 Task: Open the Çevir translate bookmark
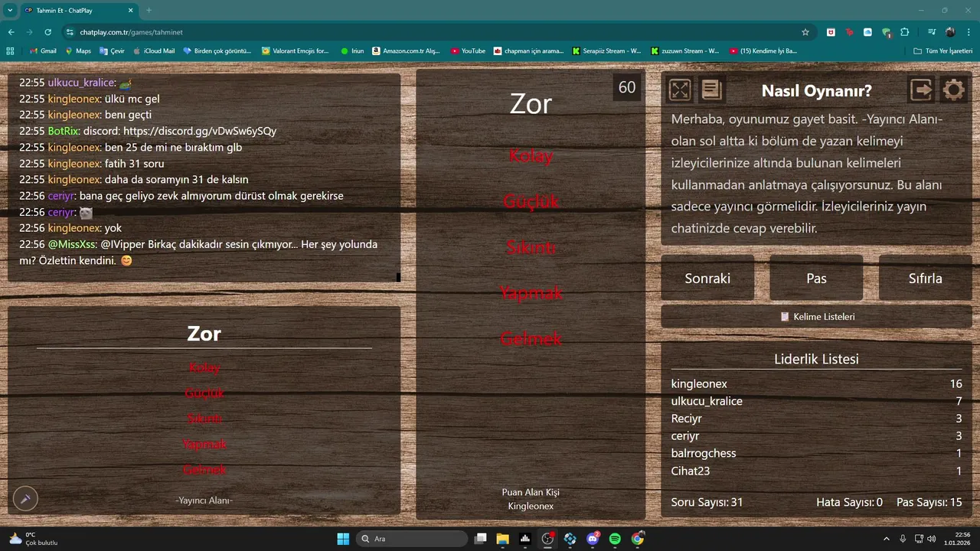click(112, 51)
